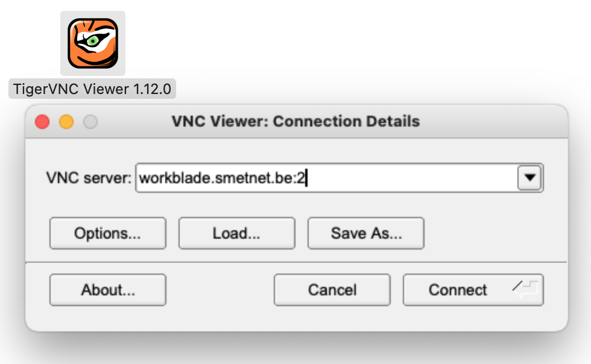The height and width of the screenshot is (364, 591).
Task: Connect to workblade.smetnet.be:2
Action: tap(458, 289)
